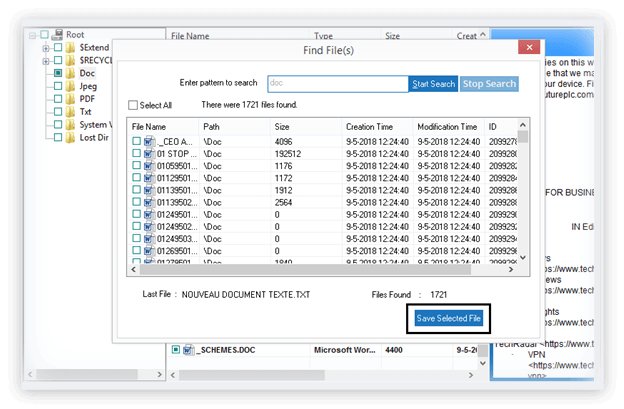Enable the Select All checkbox
This screenshot has height=409, width=624.
pyautogui.click(x=134, y=105)
